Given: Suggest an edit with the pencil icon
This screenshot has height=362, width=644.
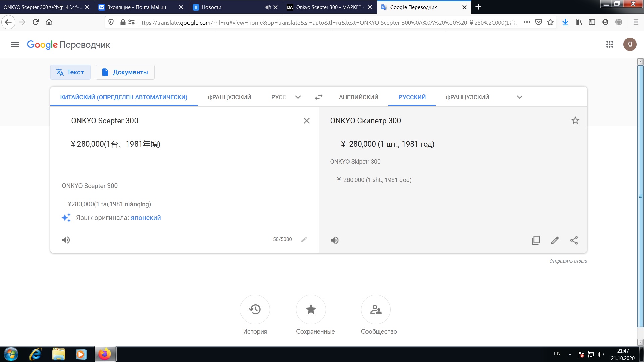Looking at the screenshot, I should pyautogui.click(x=555, y=240).
